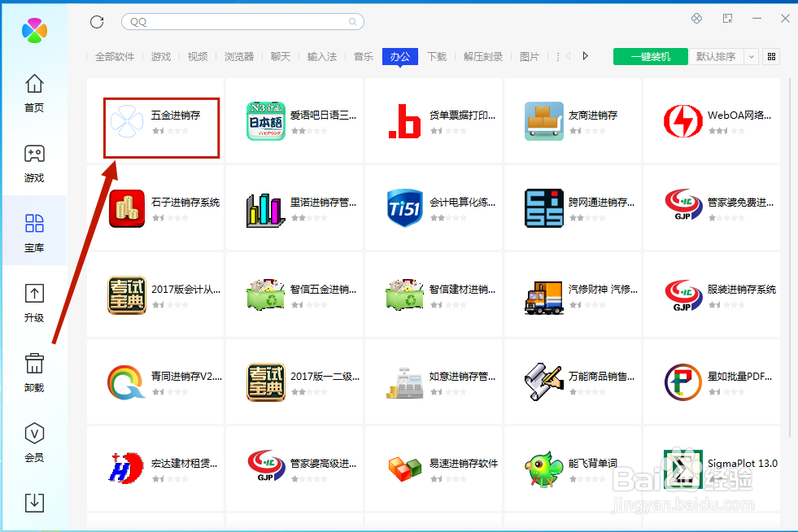Open 青同进销存V2 rainbow Q icon
798x532 pixels.
pos(127,382)
